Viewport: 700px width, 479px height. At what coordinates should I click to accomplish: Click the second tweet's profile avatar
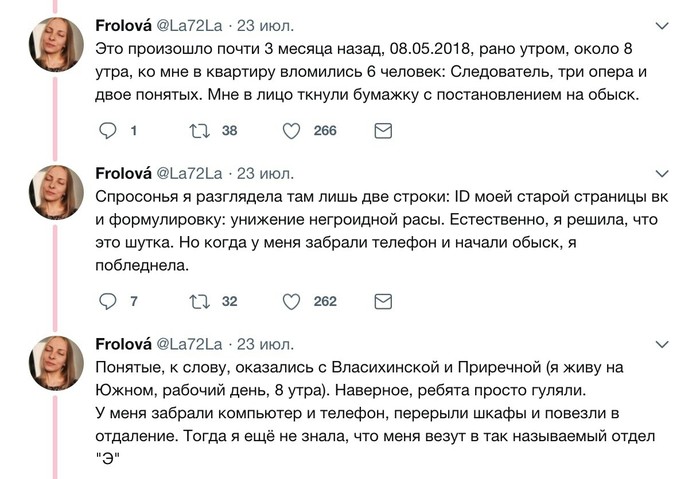click(56, 192)
